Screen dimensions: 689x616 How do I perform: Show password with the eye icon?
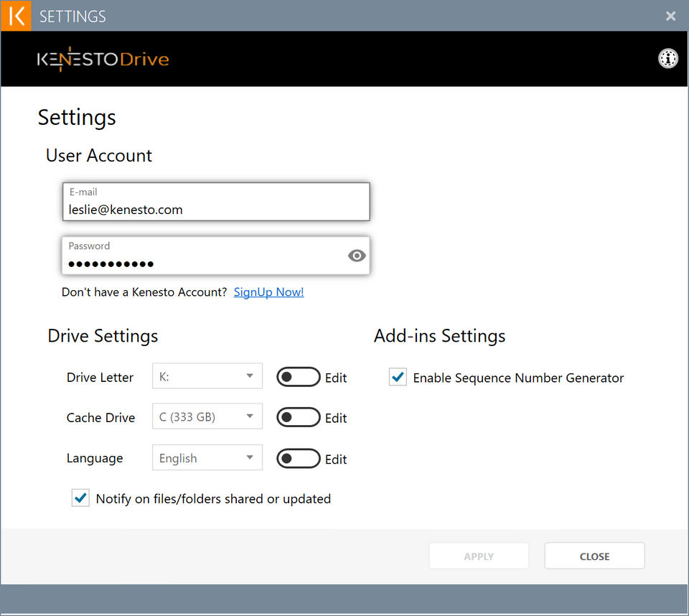(357, 256)
